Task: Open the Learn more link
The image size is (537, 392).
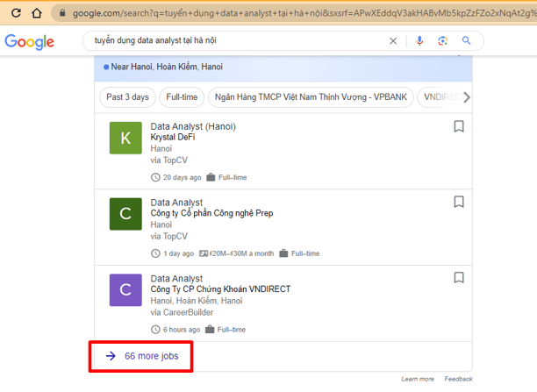Action: pyautogui.click(x=418, y=379)
